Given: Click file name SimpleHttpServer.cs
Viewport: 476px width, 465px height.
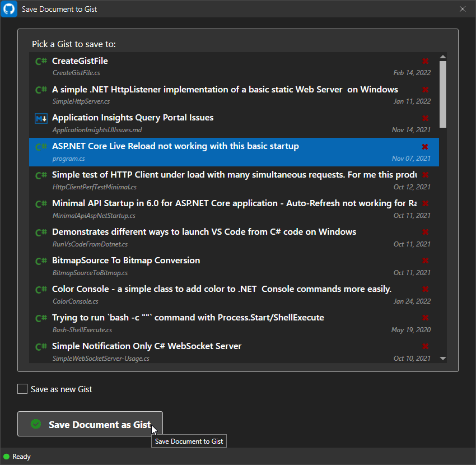Looking at the screenshot, I should (81, 101).
